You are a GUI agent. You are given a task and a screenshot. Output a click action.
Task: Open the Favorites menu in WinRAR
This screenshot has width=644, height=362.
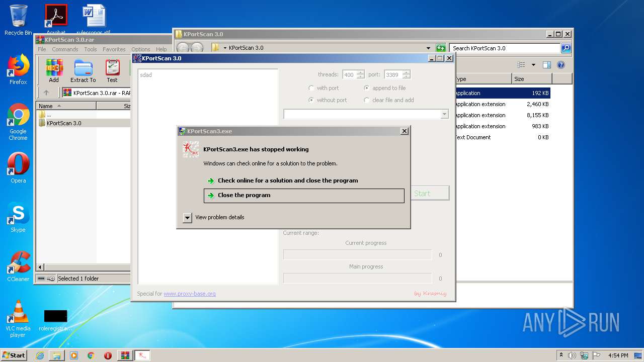coord(114,49)
